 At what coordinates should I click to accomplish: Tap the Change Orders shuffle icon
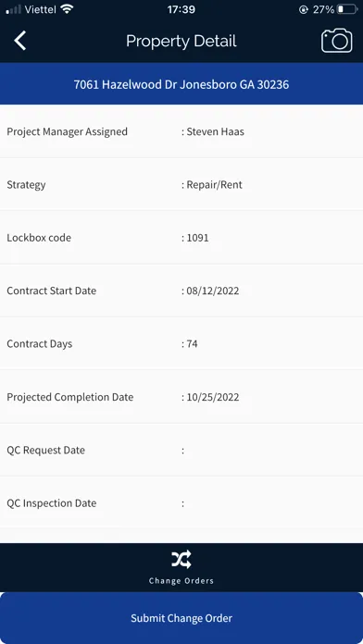pos(181,559)
